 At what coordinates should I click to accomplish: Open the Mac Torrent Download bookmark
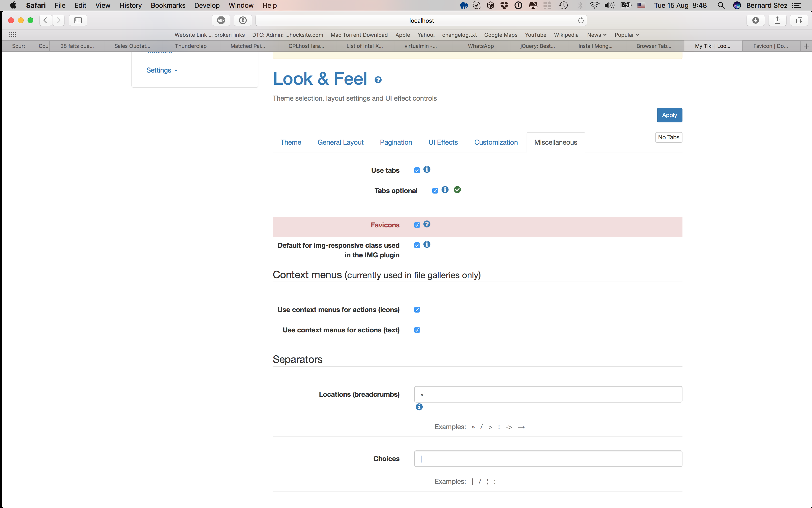tap(359, 35)
